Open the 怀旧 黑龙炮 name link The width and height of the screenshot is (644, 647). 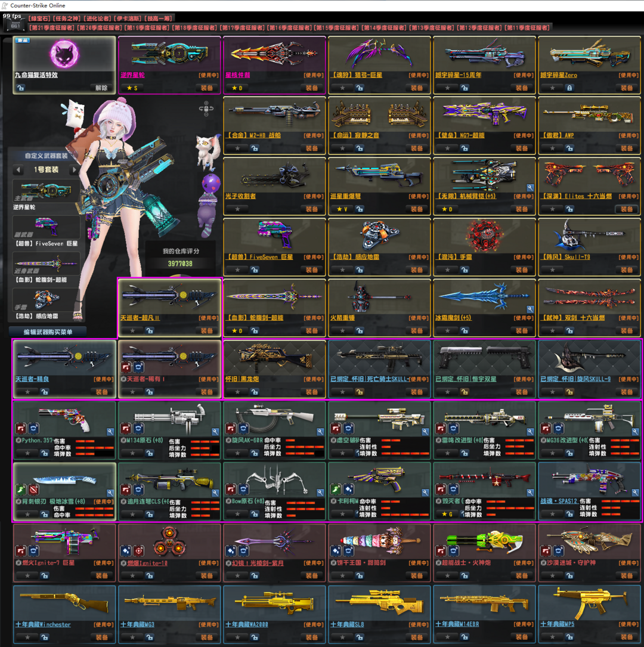coord(242,379)
